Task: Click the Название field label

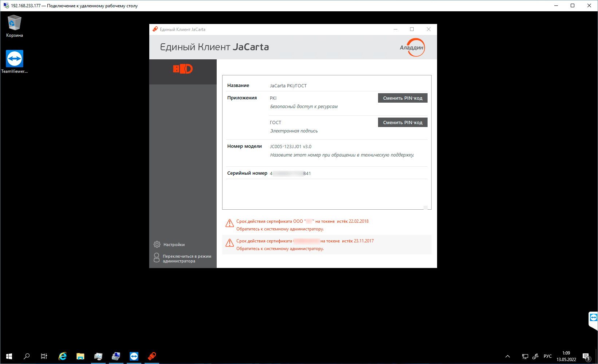Action: [x=238, y=86]
